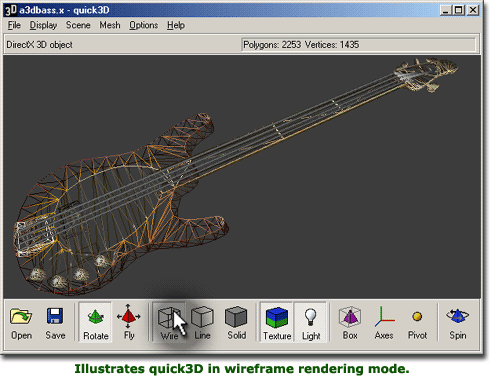
Task: Open the Display menu
Action: point(43,25)
